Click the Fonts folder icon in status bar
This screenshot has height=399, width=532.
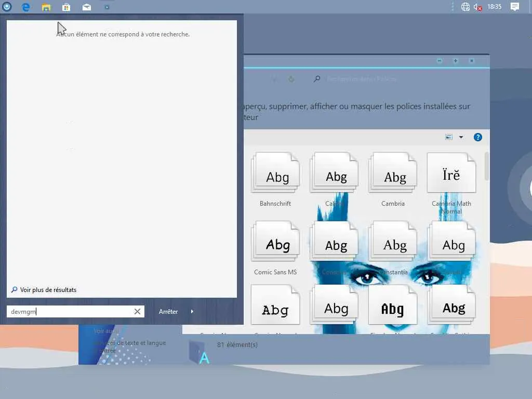point(199,352)
